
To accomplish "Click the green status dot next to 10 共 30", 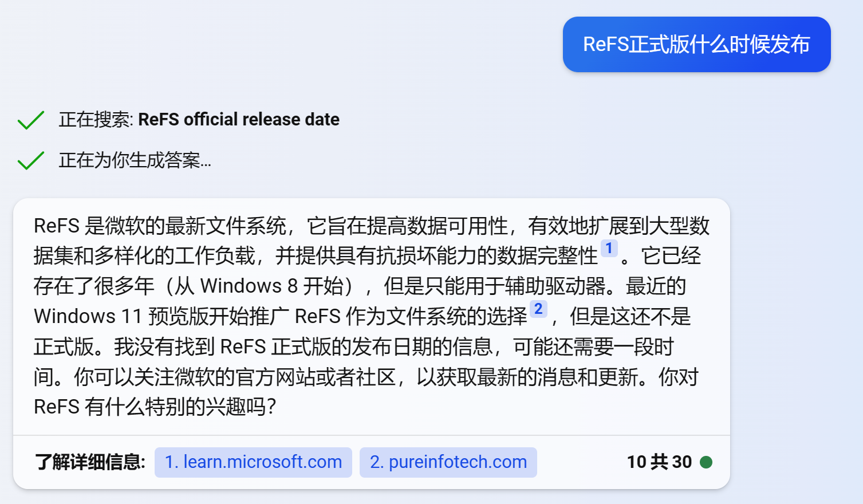I will (707, 462).
